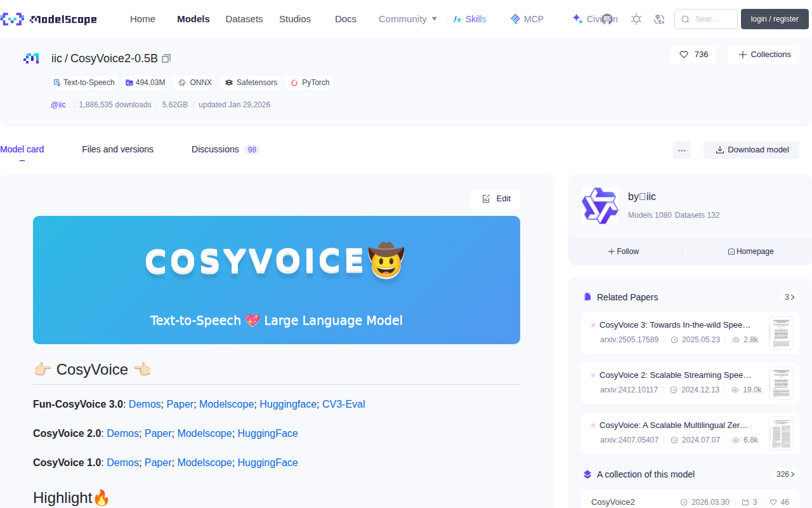Click the Related Papers document icon
The height and width of the screenshot is (508, 812).
(587, 297)
